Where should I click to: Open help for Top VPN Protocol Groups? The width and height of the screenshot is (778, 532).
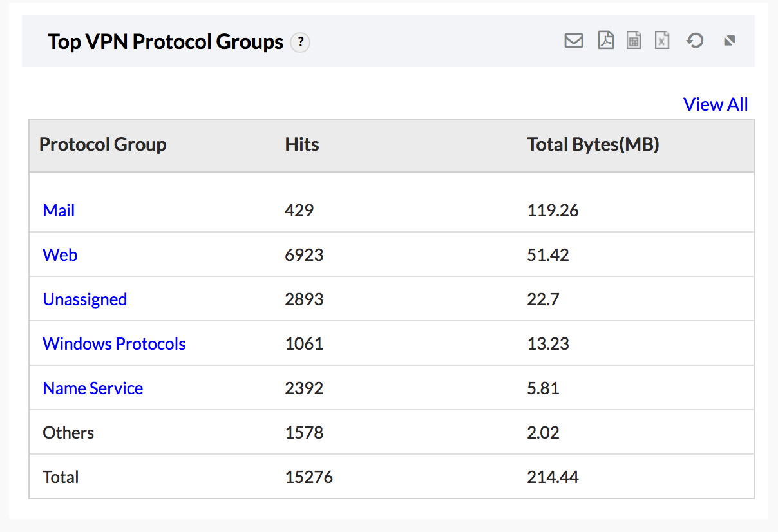(300, 43)
